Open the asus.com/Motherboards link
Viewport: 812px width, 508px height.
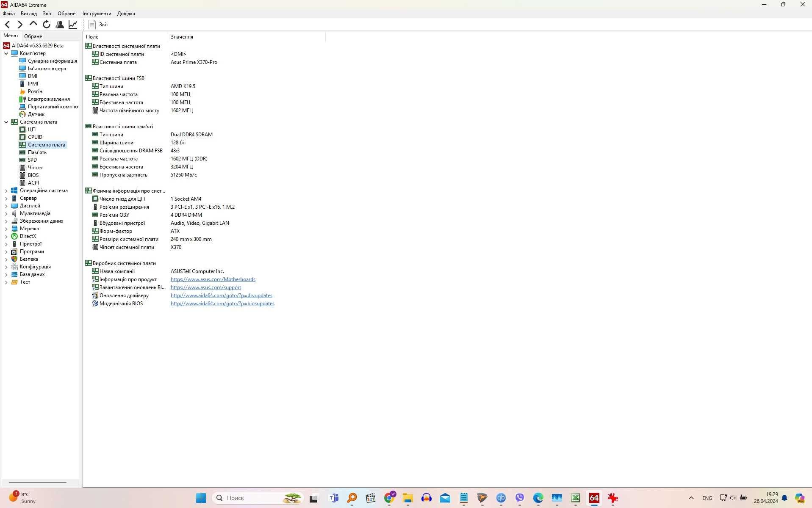tap(213, 279)
